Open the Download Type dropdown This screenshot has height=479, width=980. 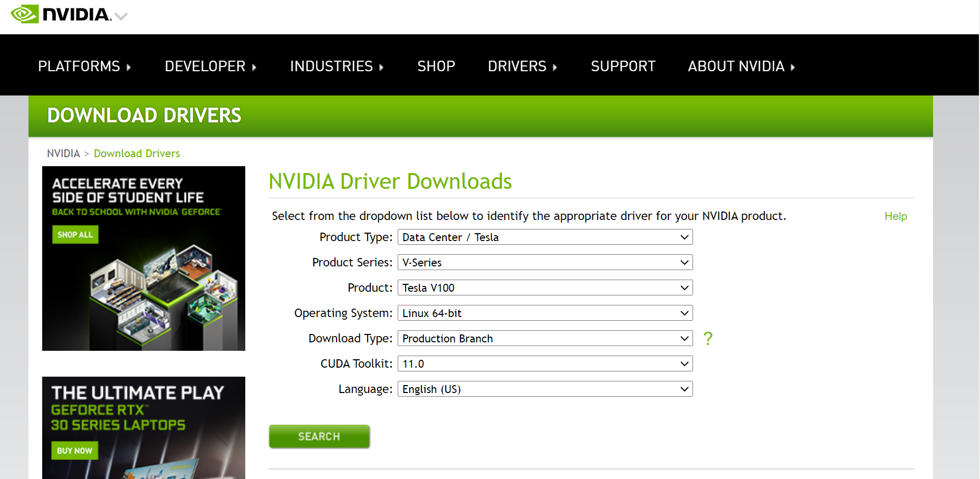[x=545, y=339]
